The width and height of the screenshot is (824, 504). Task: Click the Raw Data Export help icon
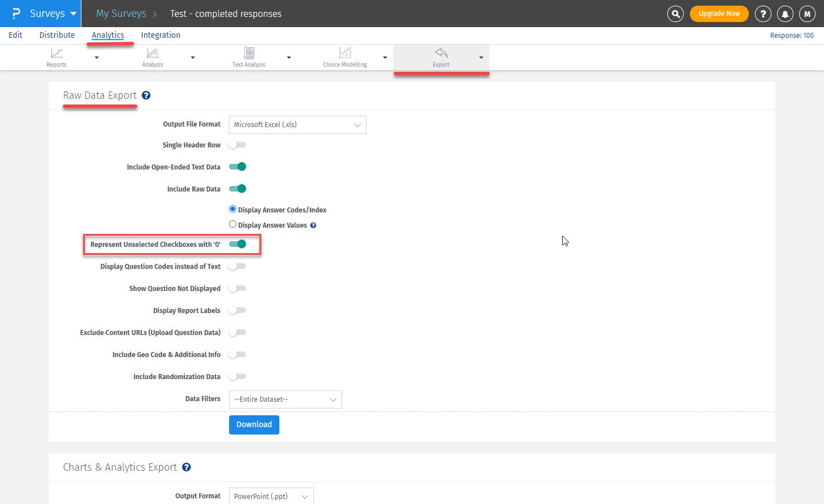click(x=146, y=95)
